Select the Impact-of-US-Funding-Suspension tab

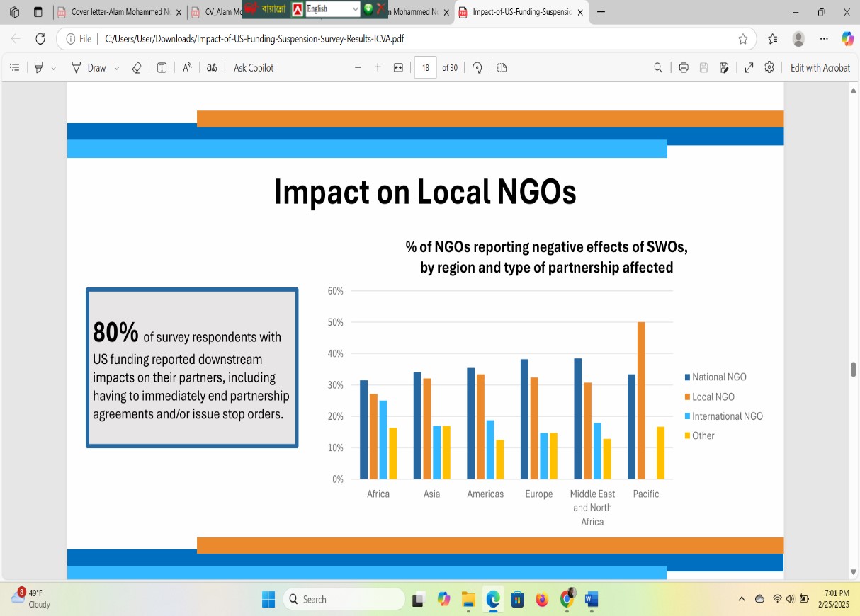point(521,12)
